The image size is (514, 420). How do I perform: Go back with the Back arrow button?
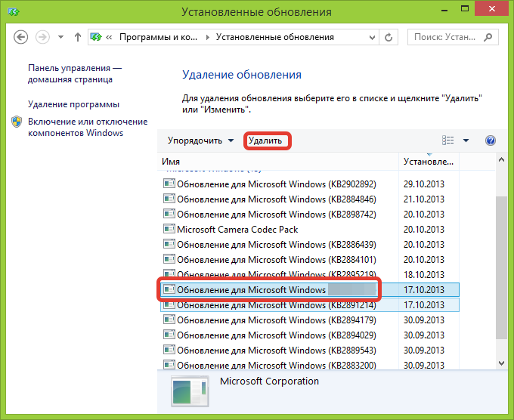pos(20,37)
